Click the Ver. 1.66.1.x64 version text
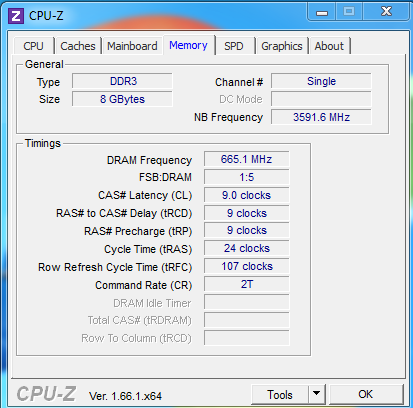413x408 pixels. (x=125, y=396)
